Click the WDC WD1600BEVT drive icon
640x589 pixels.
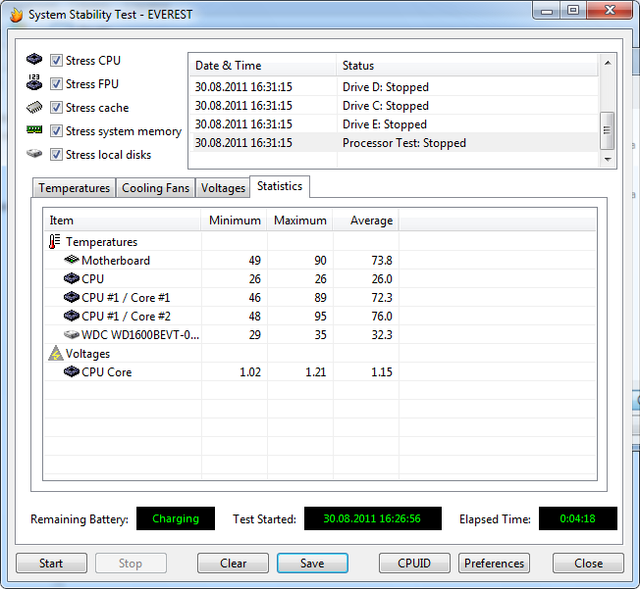point(71,335)
